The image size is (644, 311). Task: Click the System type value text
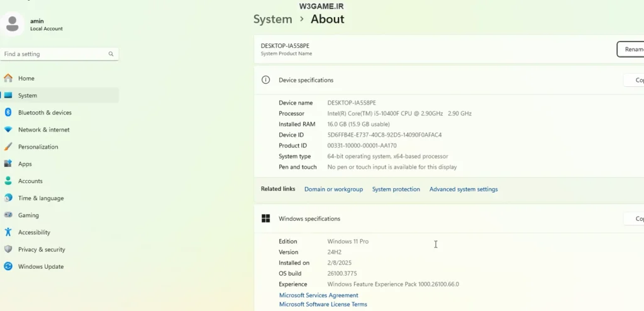click(387, 156)
